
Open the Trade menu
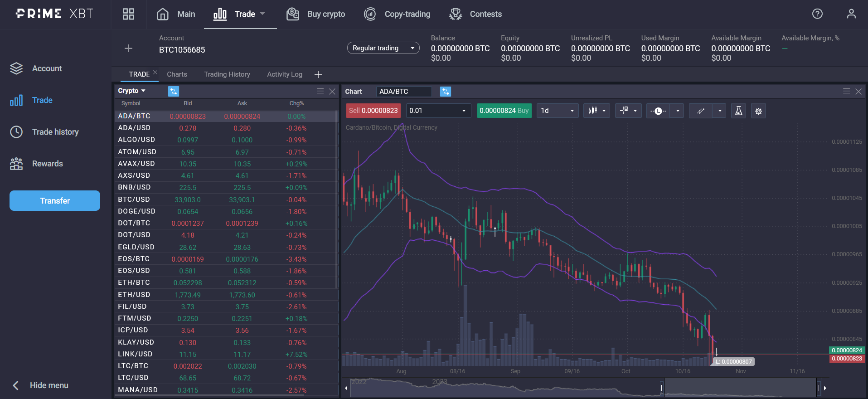point(239,14)
